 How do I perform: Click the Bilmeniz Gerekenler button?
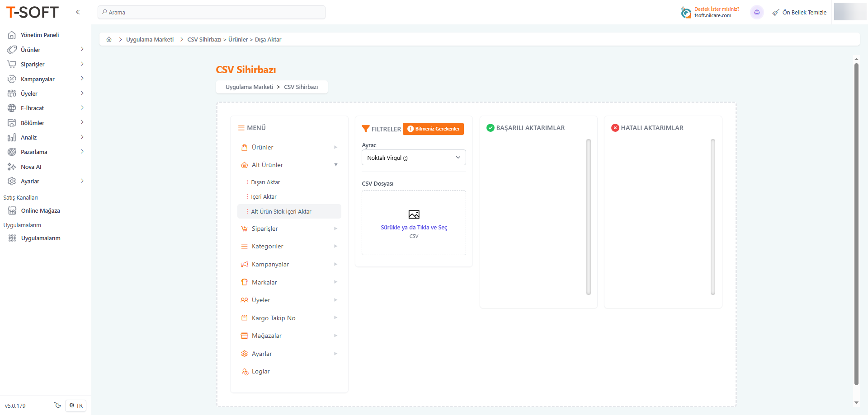pyautogui.click(x=433, y=129)
